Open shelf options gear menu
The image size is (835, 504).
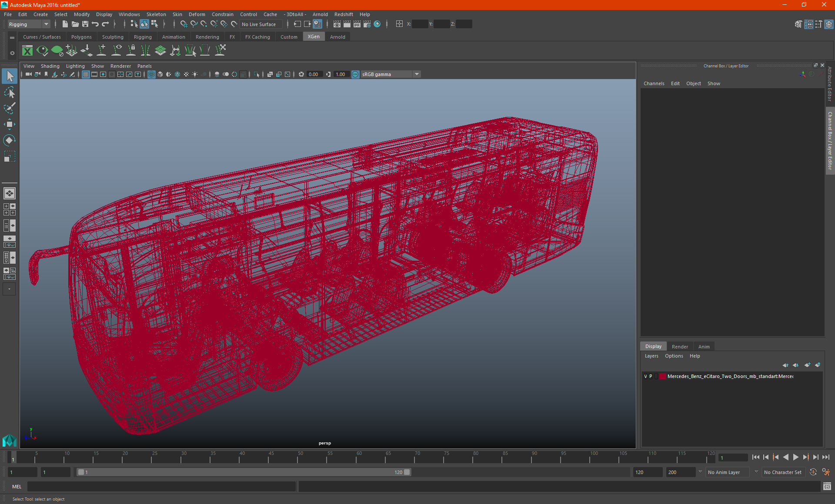12,53
